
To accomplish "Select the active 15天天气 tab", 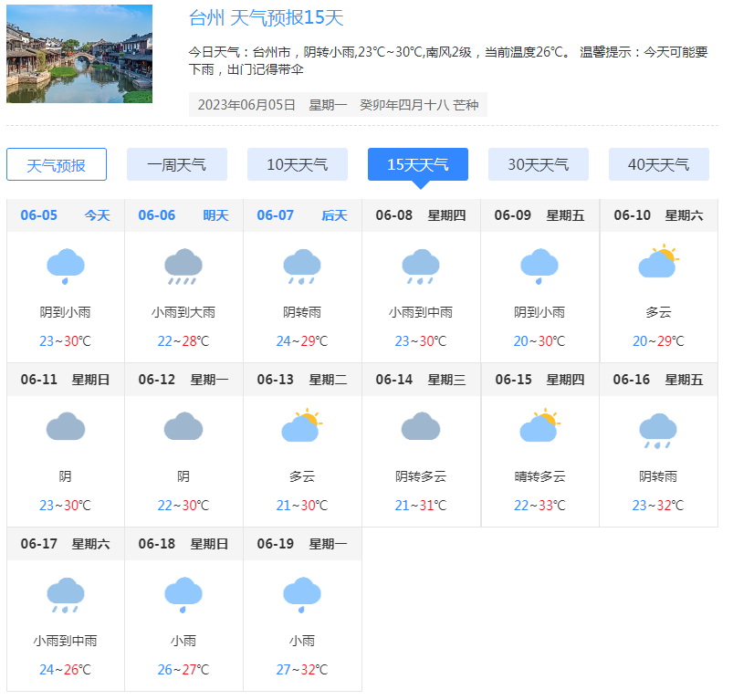I will pos(418,164).
